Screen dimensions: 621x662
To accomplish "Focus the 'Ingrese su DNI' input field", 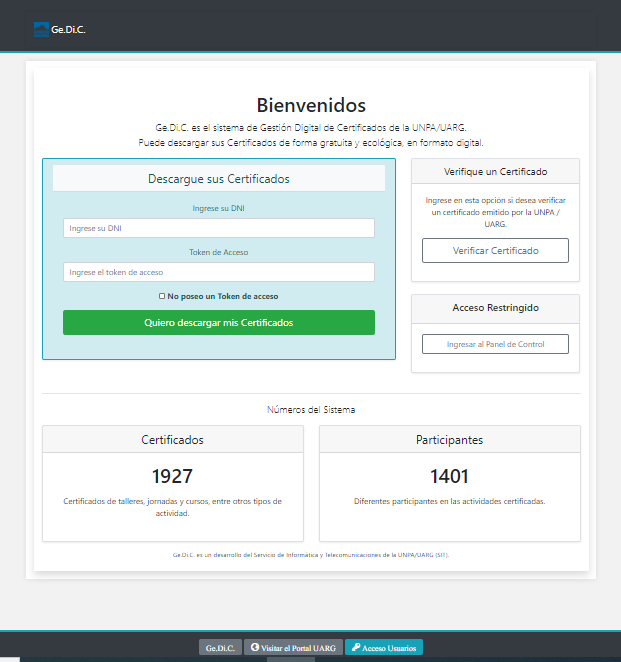I will pyautogui.click(x=218, y=228).
